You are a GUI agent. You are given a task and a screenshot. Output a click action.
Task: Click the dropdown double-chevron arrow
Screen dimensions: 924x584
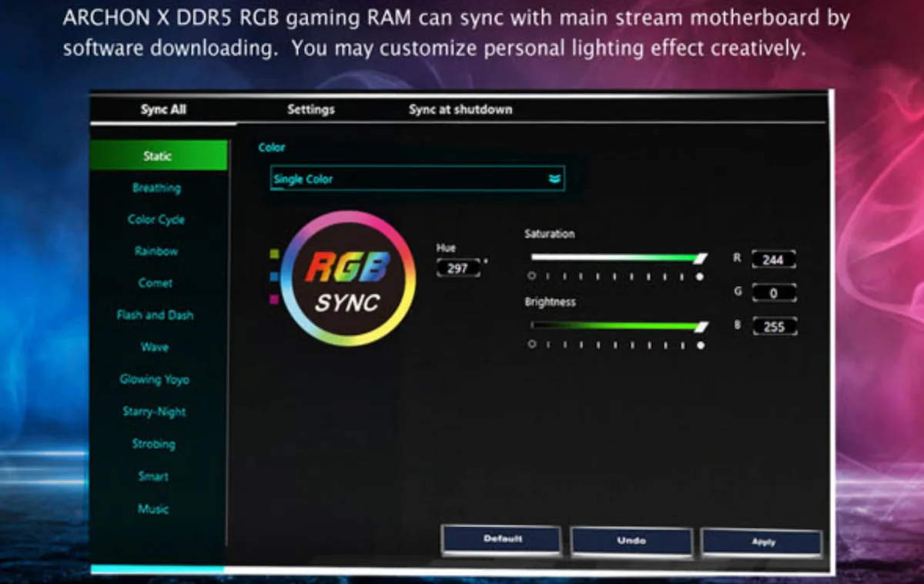(x=554, y=179)
